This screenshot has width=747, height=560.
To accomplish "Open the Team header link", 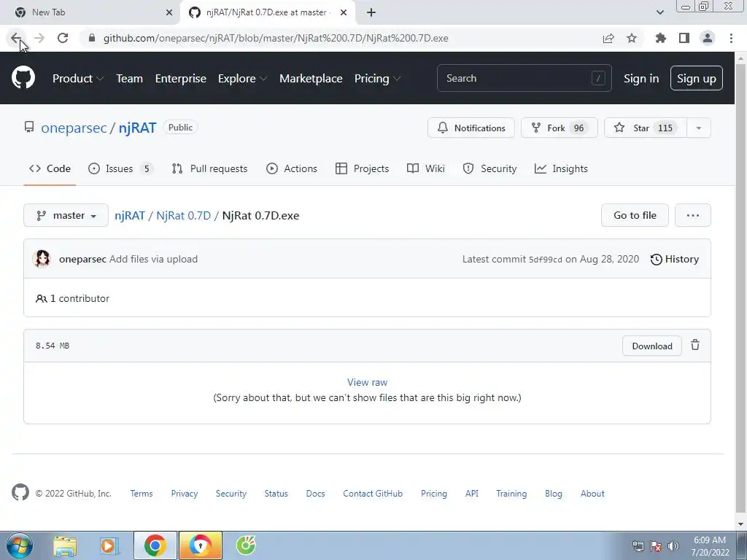I will tap(130, 78).
